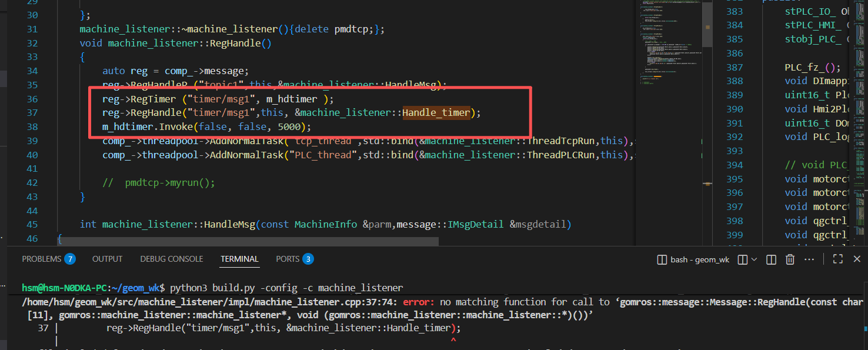Click the editor's horizontal scrollbar

[247, 241]
